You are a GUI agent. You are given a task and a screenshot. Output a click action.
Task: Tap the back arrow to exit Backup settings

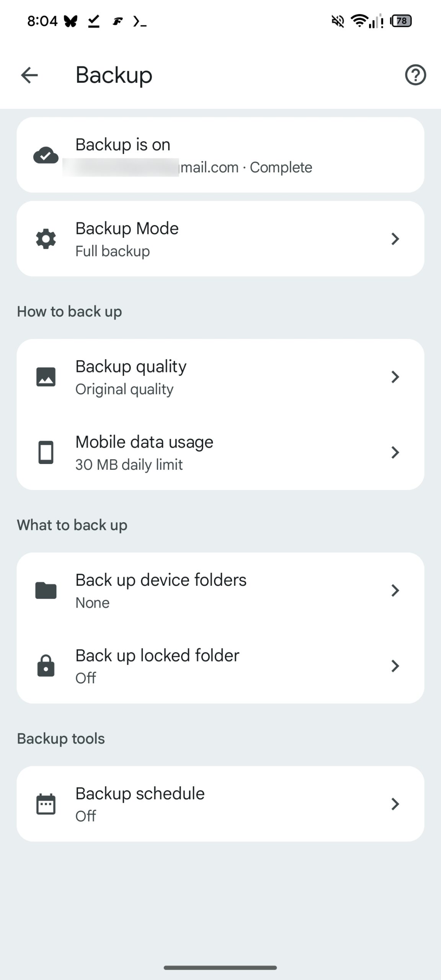pyautogui.click(x=29, y=75)
